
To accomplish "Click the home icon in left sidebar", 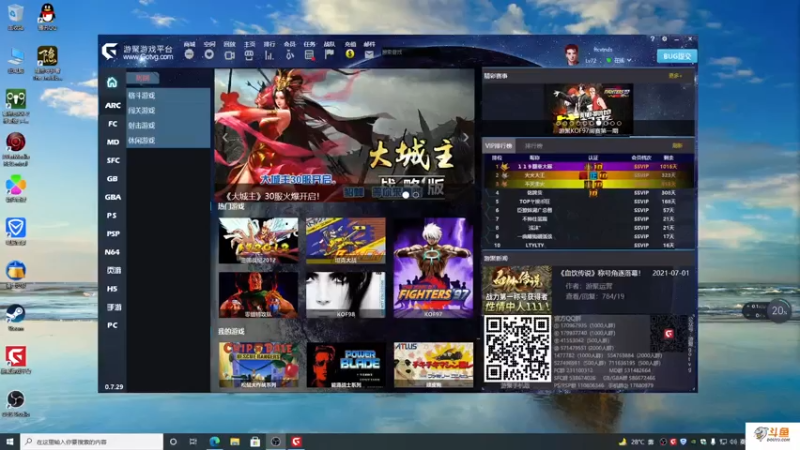I will [112, 83].
